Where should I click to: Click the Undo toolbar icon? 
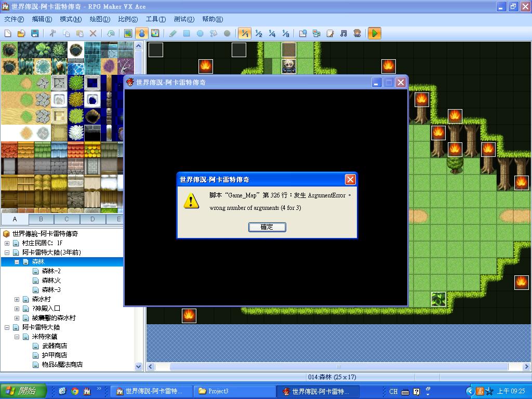pos(111,33)
